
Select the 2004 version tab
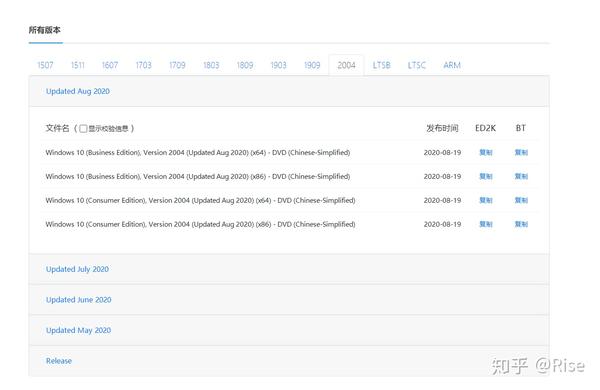pyautogui.click(x=346, y=65)
